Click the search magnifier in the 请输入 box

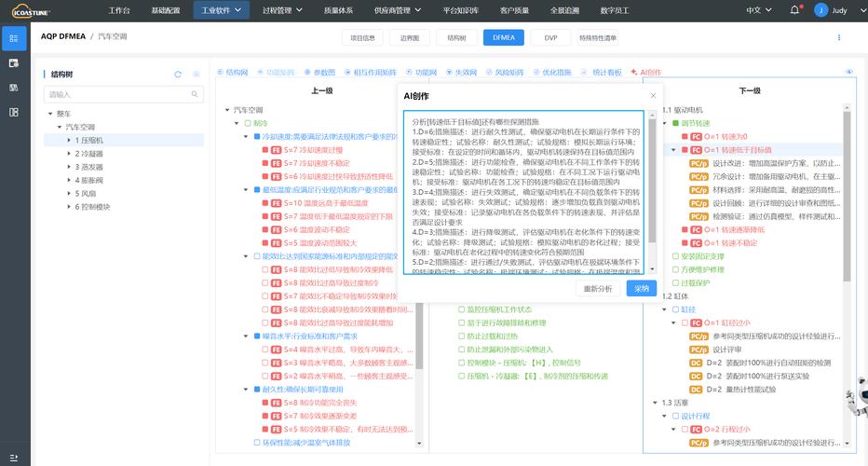coord(195,94)
